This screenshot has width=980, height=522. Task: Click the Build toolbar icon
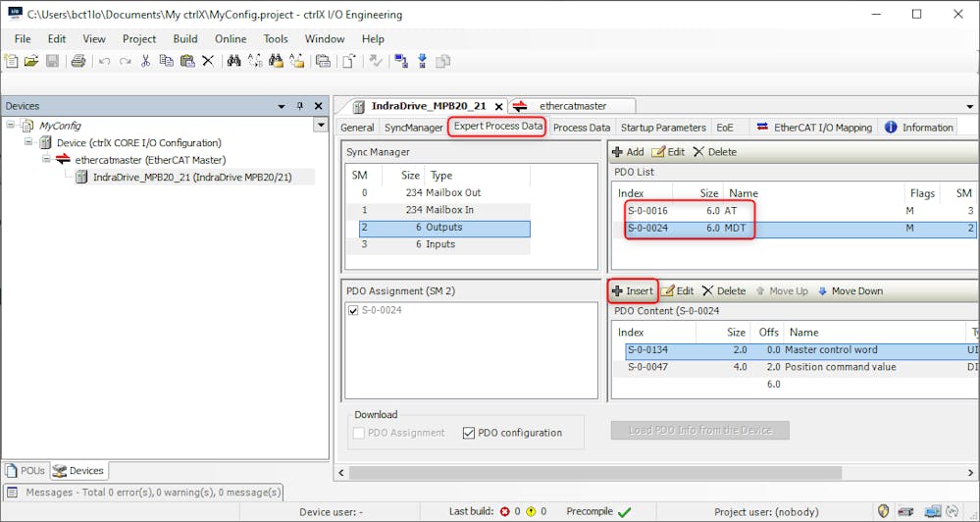(x=323, y=61)
